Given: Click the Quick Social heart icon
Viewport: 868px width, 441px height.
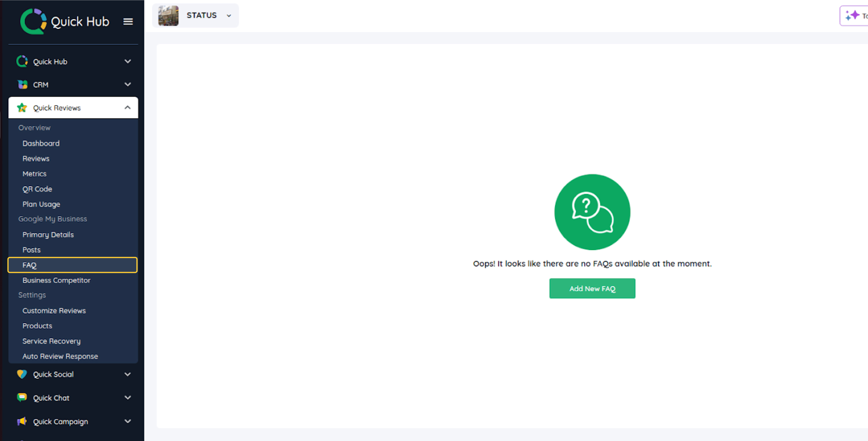Looking at the screenshot, I should click(x=22, y=374).
